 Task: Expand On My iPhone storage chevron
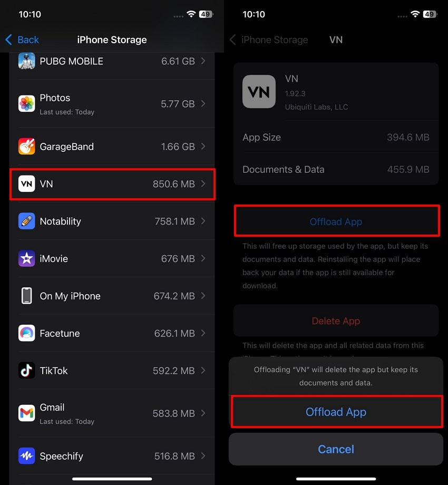point(203,296)
